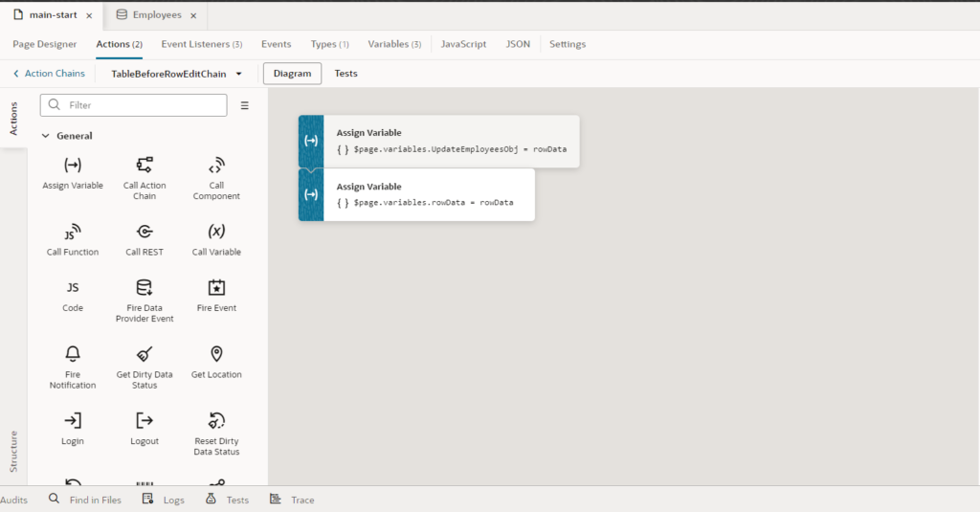The width and height of the screenshot is (980, 512).
Task: Collapse the General actions section
Action: coord(45,136)
